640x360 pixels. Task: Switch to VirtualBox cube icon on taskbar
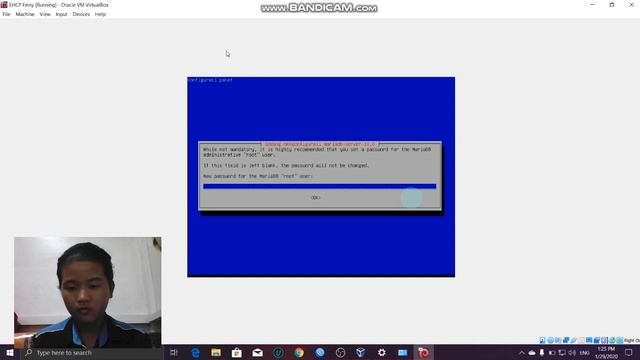pos(361,353)
